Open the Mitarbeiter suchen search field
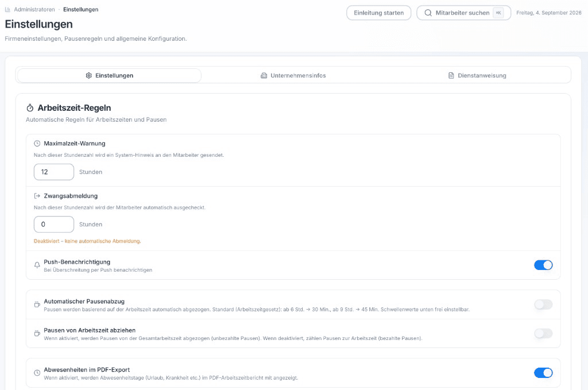 point(463,13)
